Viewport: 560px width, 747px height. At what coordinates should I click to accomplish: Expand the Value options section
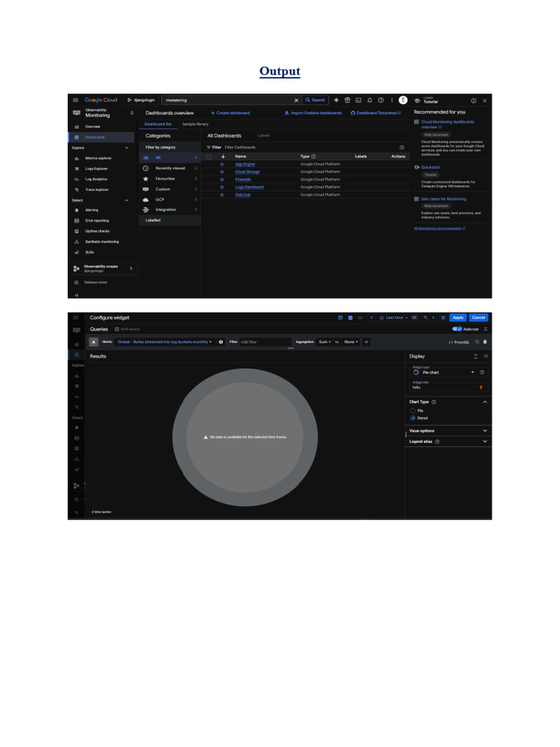[448, 430]
